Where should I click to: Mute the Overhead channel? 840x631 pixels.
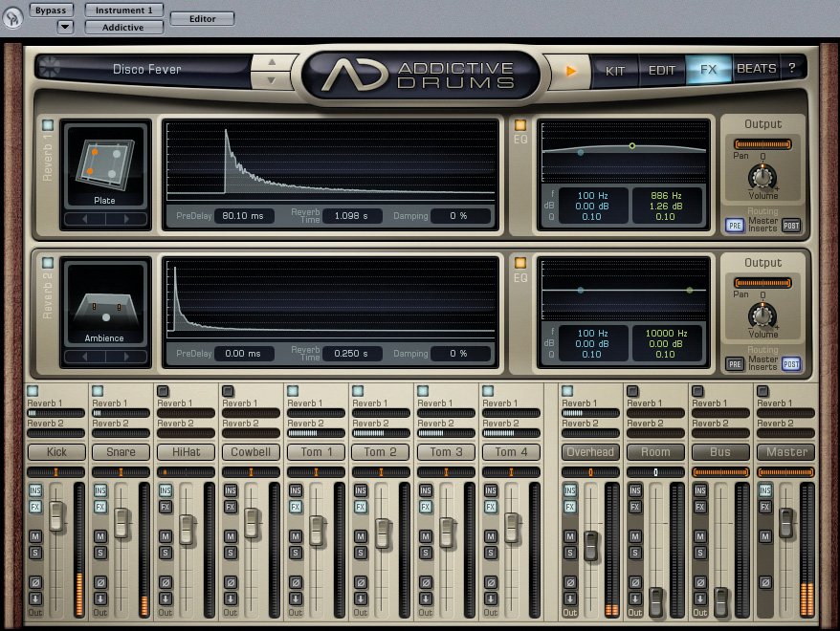coord(570,536)
